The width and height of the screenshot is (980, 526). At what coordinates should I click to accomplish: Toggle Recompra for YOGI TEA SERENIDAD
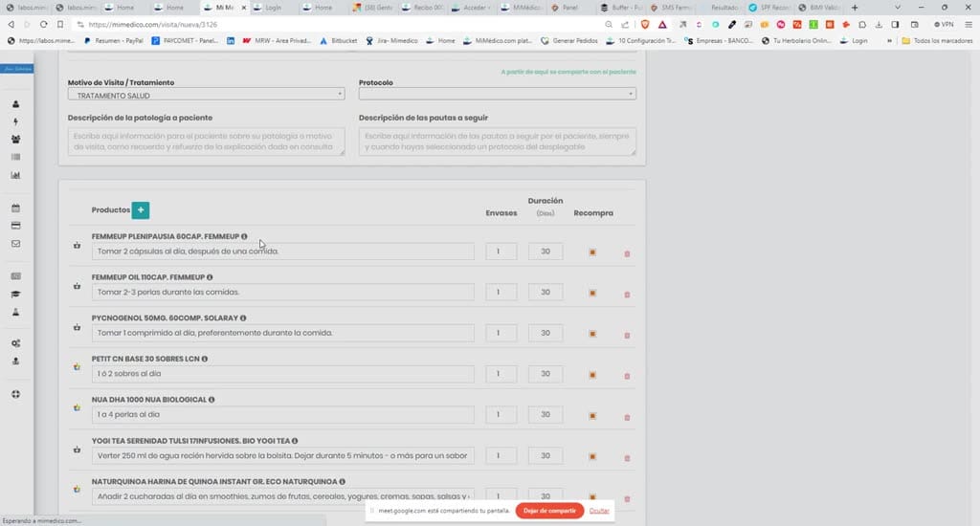coord(592,456)
